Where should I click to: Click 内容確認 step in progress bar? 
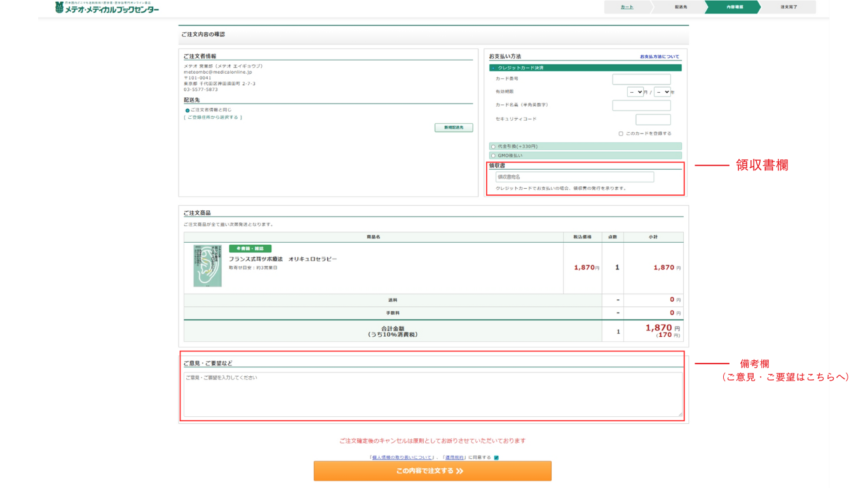pyautogui.click(x=735, y=7)
